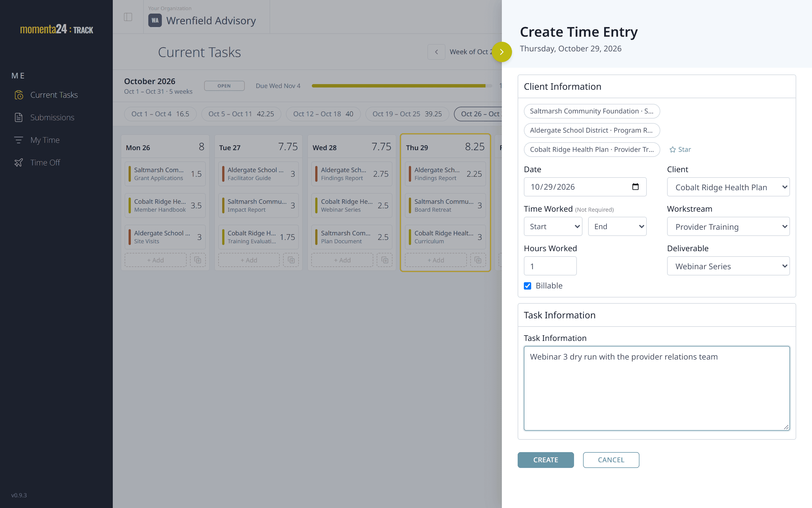Click the OPEN status badge
The width and height of the screenshot is (812, 508).
(224, 86)
